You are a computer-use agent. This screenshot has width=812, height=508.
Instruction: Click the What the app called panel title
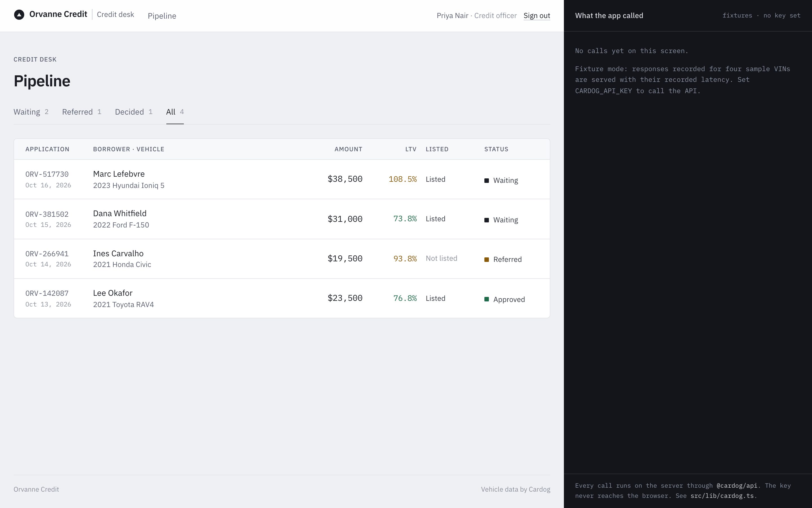click(609, 16)
